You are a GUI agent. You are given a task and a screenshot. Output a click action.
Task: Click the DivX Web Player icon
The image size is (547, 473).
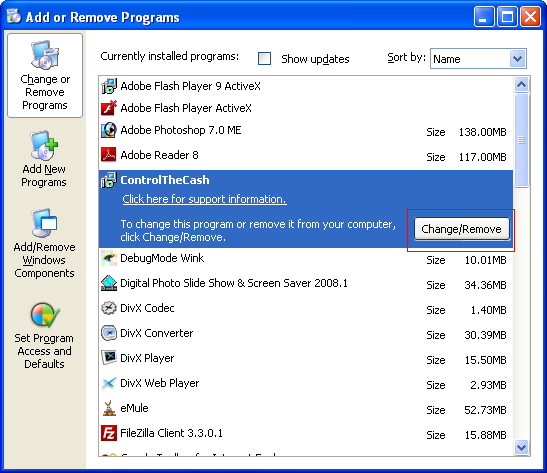point(109,383)
